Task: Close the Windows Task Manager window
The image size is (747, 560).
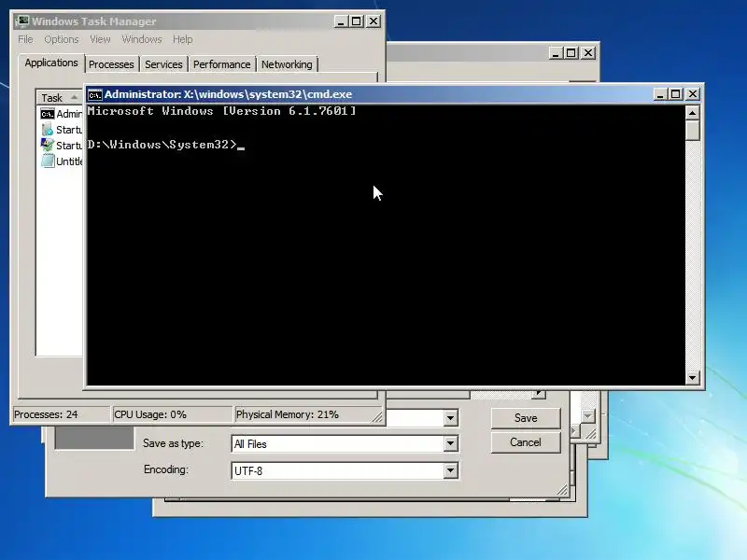Action: pyautogui.click(x=373, y=21)
